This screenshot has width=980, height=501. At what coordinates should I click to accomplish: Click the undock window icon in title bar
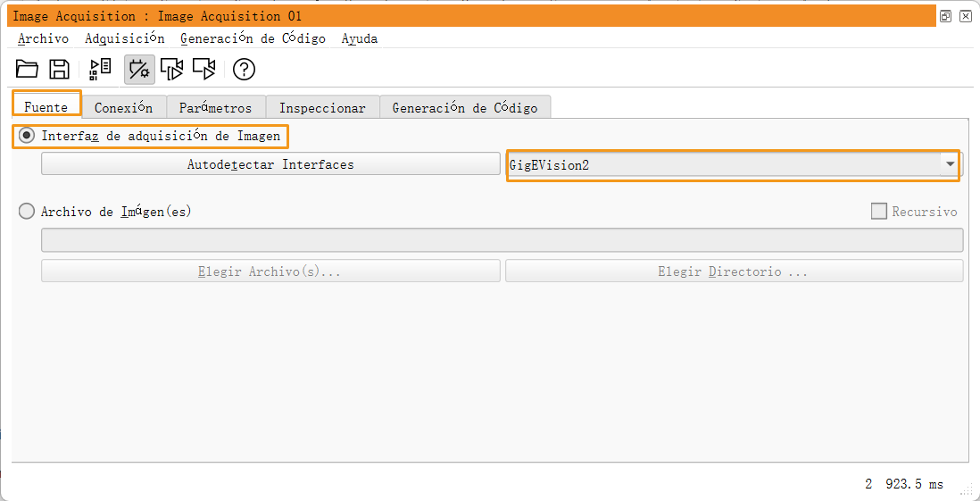(x=946, y=16)
